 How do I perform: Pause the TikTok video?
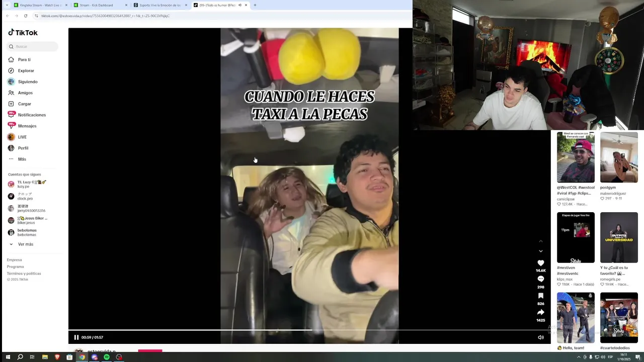pyautogui.click(x=76, y=337)
